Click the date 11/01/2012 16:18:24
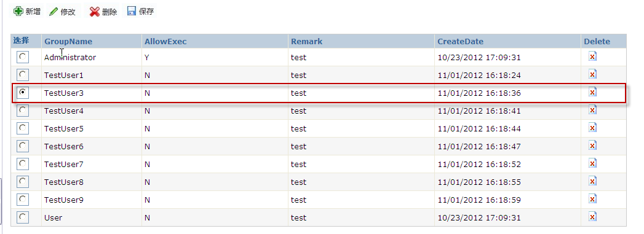644x234 pixels. 479,76
